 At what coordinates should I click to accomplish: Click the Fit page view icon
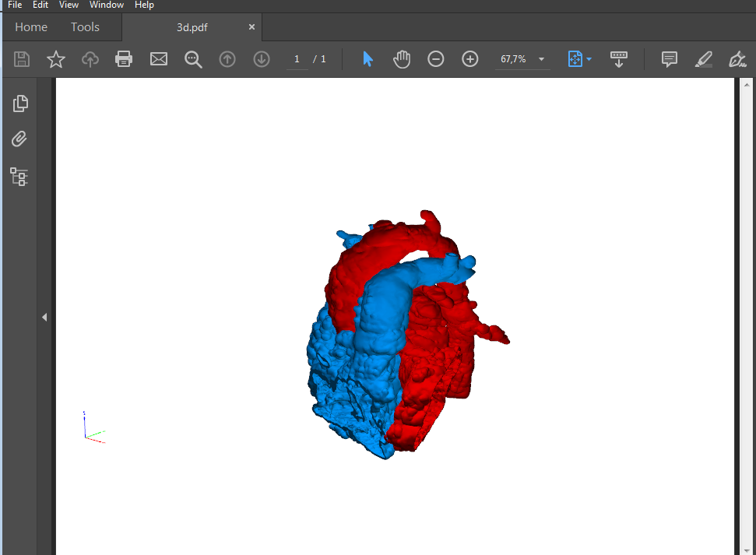(575, 59)
